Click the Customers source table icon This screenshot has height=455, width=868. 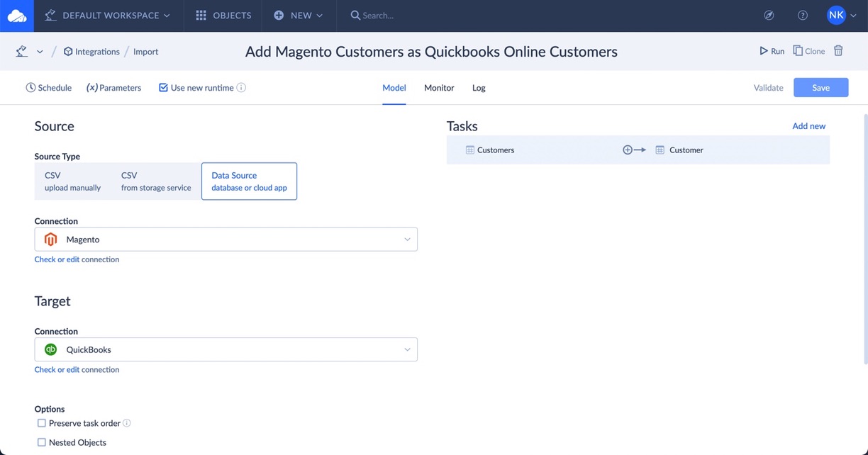(x=469, y=150)
